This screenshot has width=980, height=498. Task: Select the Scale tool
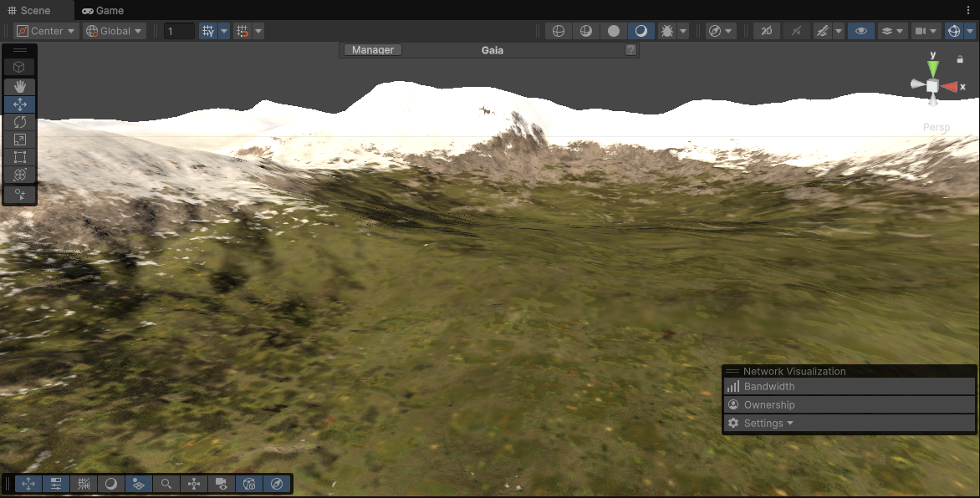click(x=19, y=140)
